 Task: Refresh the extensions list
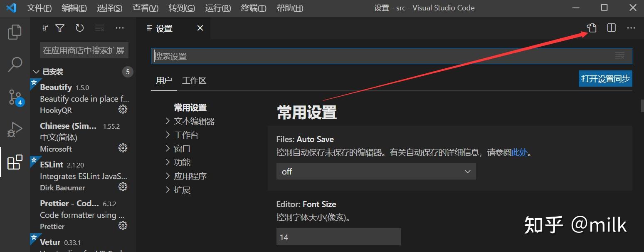[79, 28]
